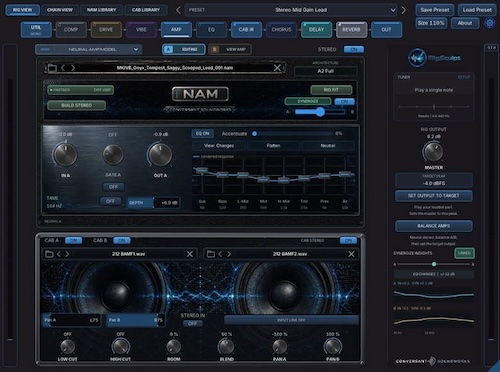
Task: Toggle the EQ ON button
Action: (203, 133)
